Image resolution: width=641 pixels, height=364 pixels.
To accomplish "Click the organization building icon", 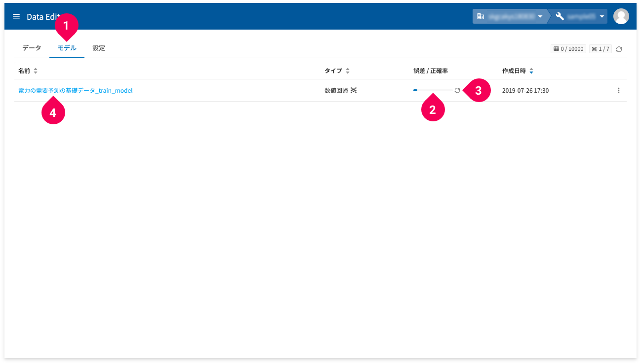I will click(x=481, y=16).
